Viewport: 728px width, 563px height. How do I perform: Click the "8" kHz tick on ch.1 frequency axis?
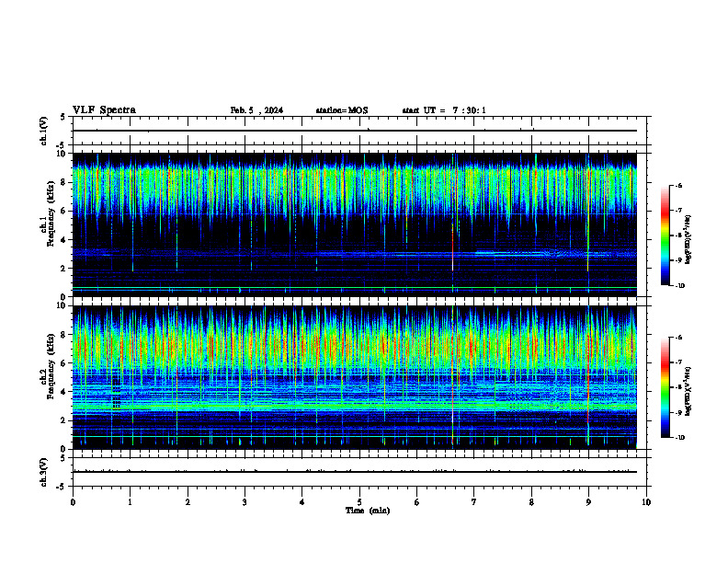(x=64, y=182)
